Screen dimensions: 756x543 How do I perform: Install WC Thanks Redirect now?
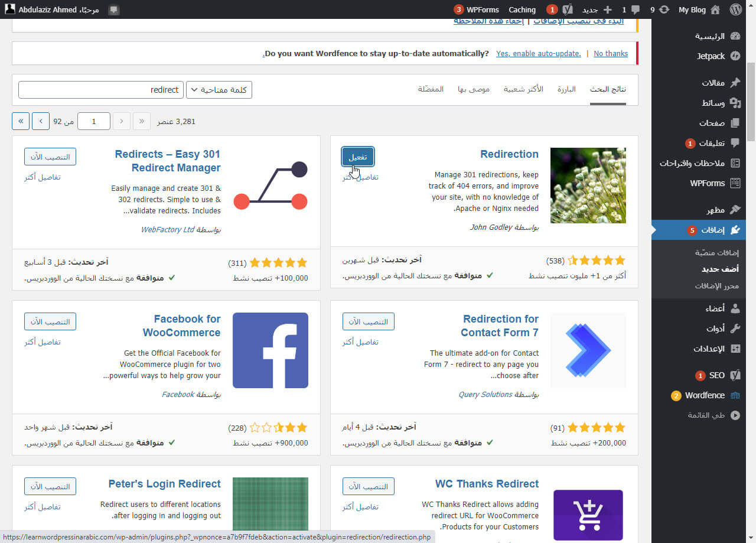coord(369,486)
